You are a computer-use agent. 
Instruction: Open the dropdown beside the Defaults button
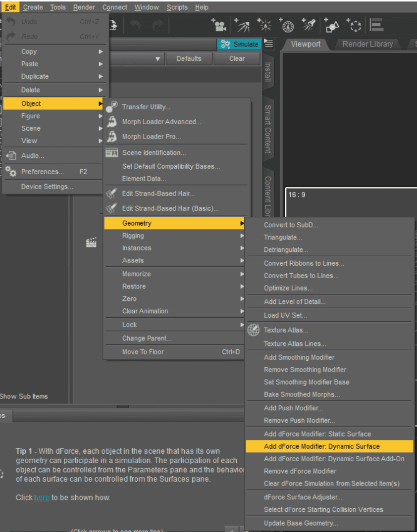point(158,58)
